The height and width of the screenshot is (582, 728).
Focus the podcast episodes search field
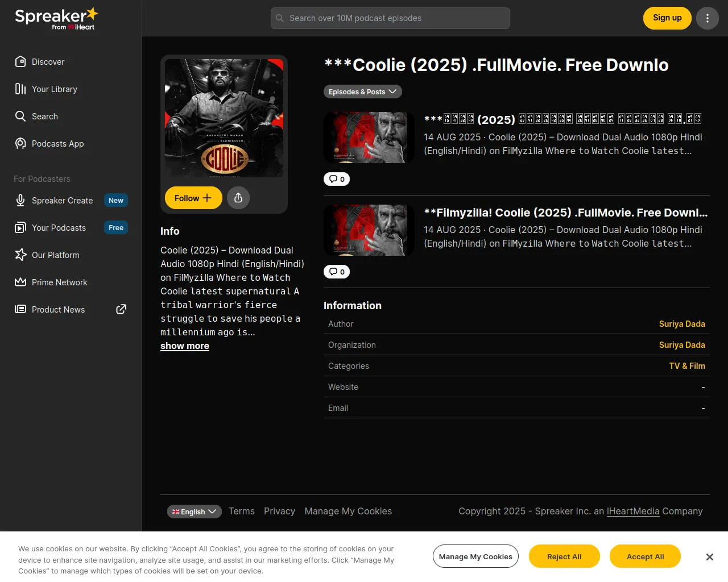pyautogui.click(x=390, y=18)
